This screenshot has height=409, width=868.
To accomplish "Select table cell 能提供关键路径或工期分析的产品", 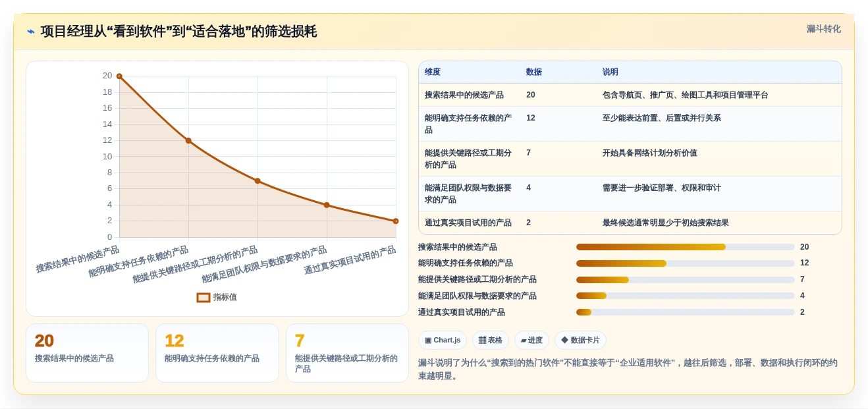I will pos(469,159).
